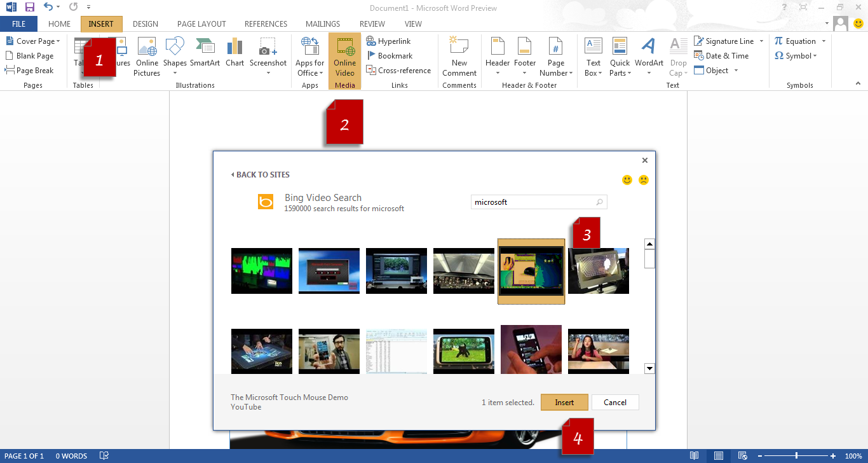This screenshot has width=868, height=463.
Task: Insert a Blank Page
Action: [x=30, y=56]
